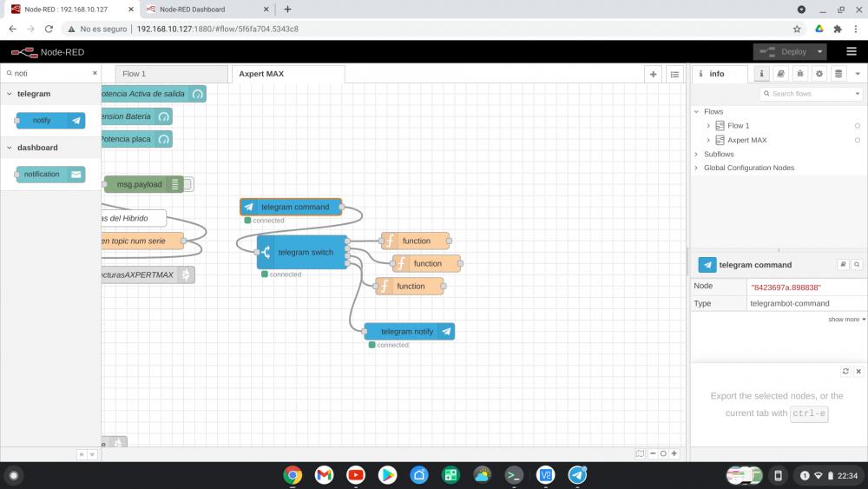Viewport: 868px width, 489px height.
Task: Click the Search flows input field
Action: 806,94
